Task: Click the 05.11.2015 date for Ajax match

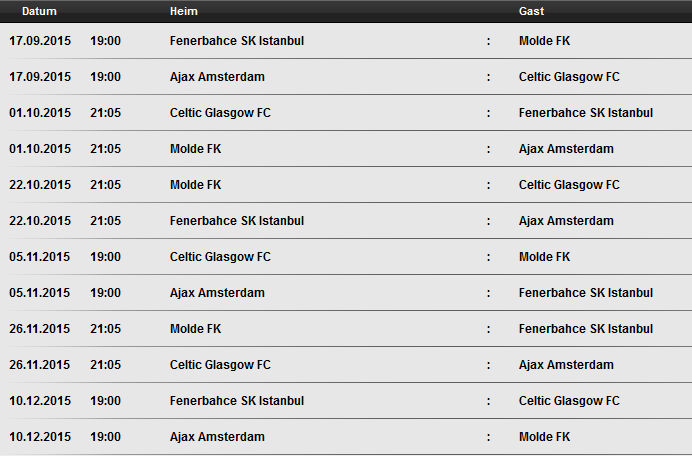Action: [40, 293]
